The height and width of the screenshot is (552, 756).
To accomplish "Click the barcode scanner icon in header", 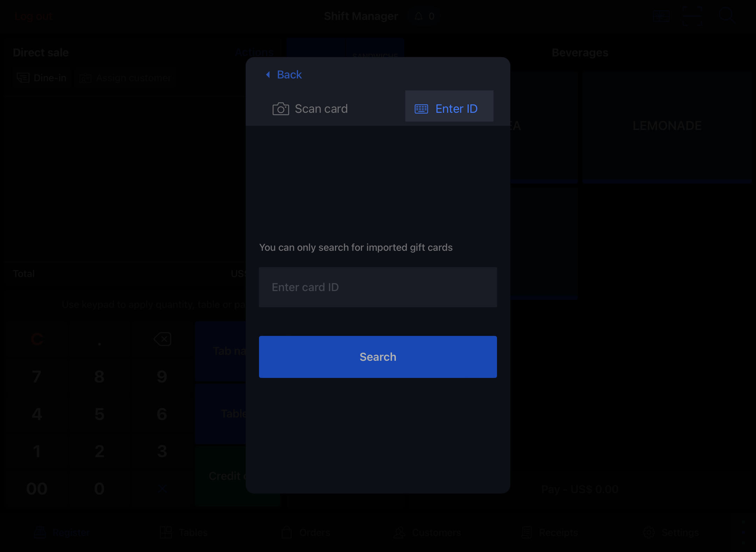I will pos(692,16).
